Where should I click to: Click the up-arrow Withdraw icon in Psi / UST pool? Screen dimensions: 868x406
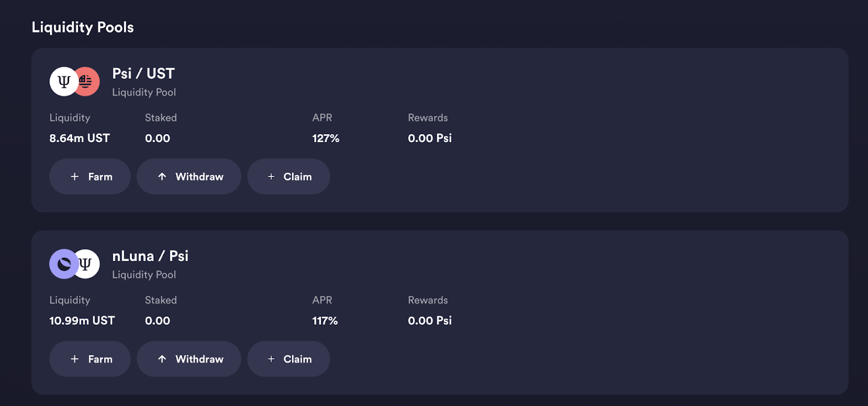[162, 176]
